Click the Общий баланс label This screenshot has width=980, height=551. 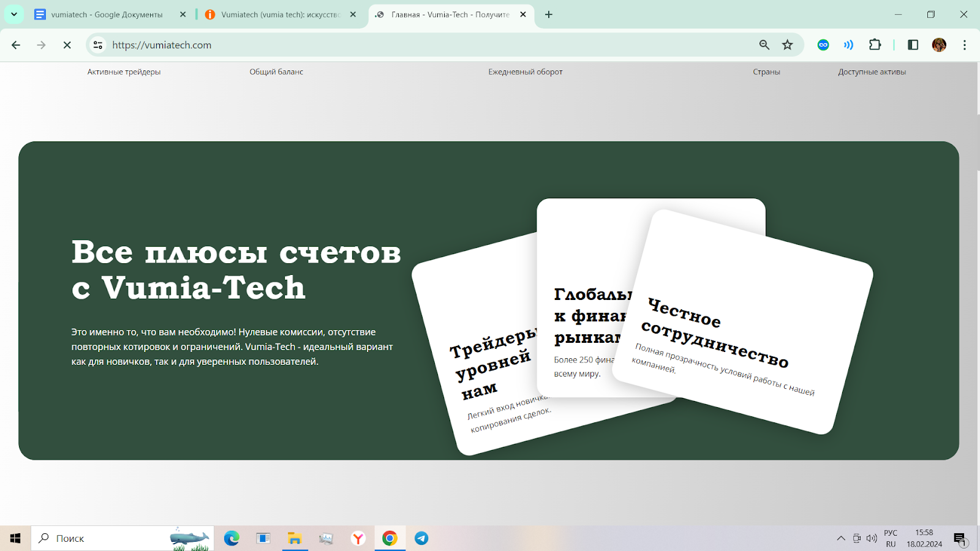(276, 72)
